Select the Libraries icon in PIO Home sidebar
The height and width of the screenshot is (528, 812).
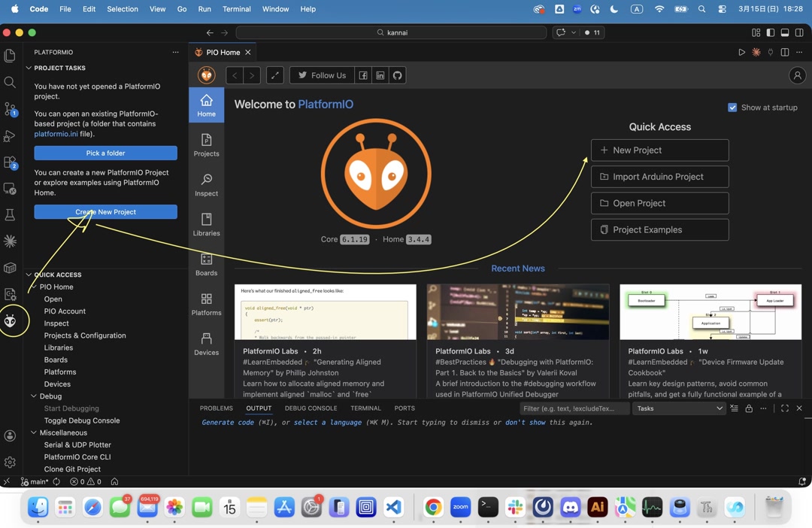(x=206, y=223)
